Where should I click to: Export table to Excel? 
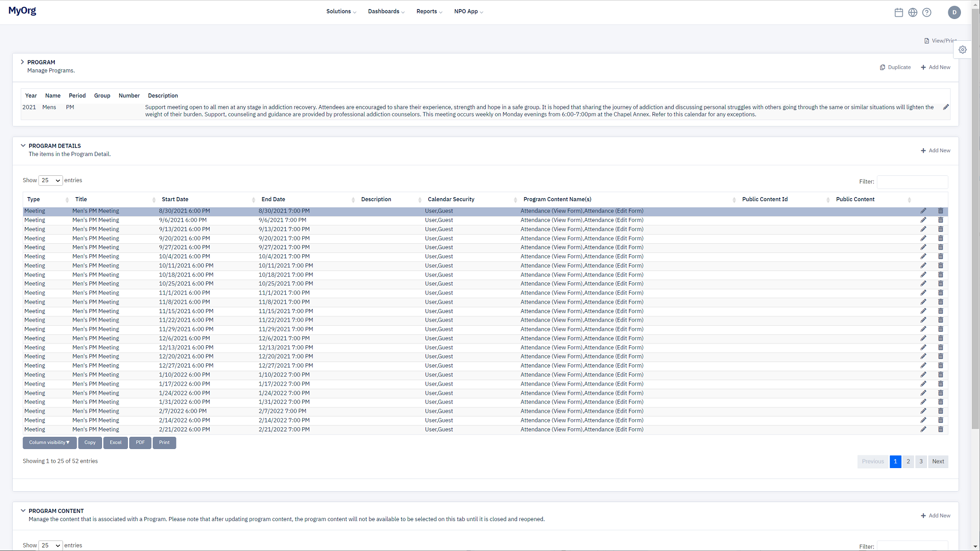click(x=115, y=443)
